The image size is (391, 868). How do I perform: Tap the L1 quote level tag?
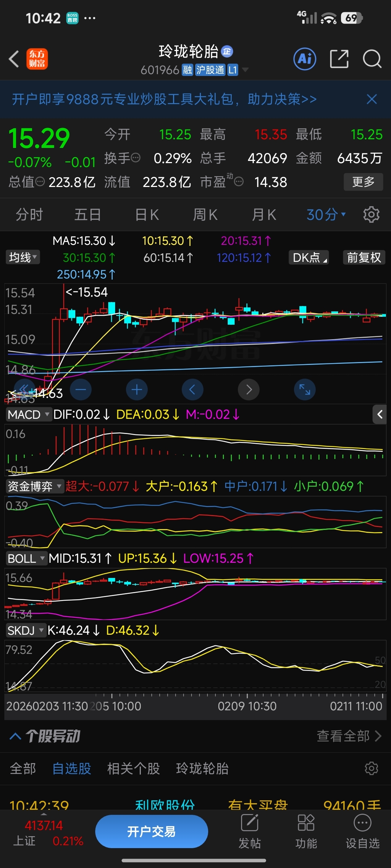point(232,70)
